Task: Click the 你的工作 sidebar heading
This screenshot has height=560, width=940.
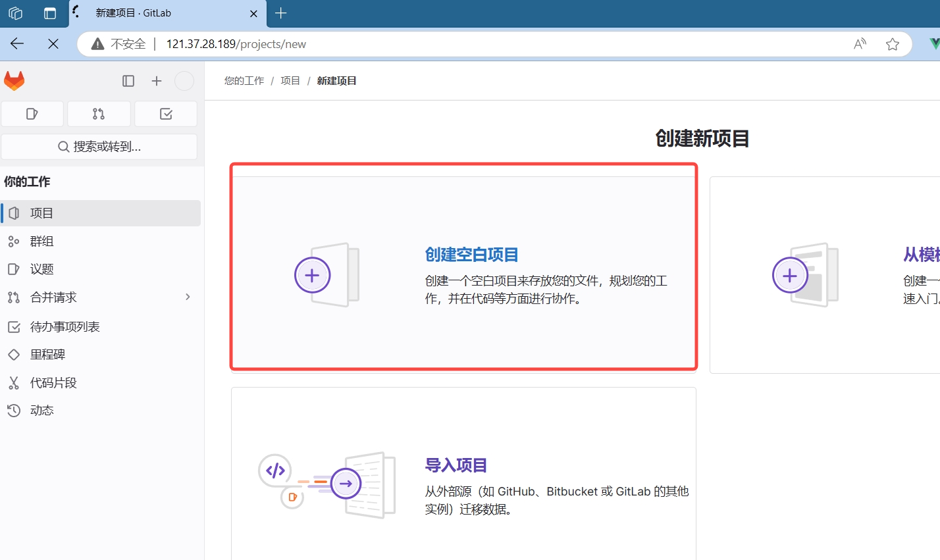Action: [27, 182]
